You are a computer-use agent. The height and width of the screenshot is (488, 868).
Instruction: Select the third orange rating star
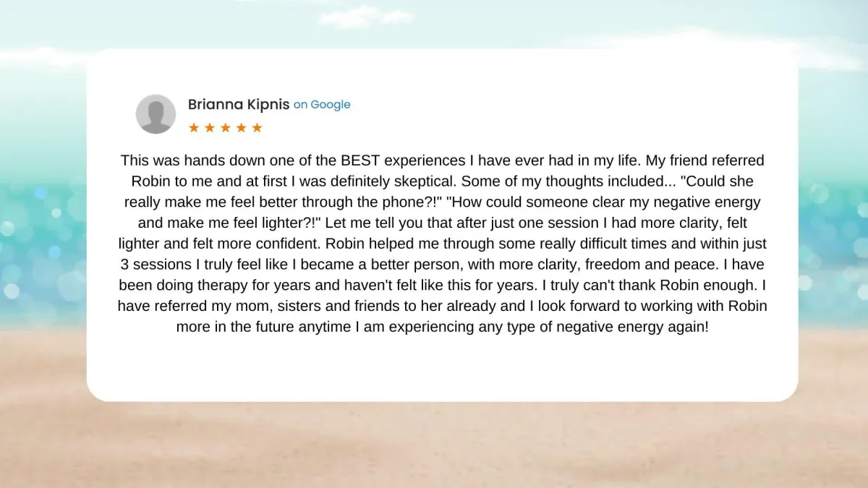coord(226,128)
